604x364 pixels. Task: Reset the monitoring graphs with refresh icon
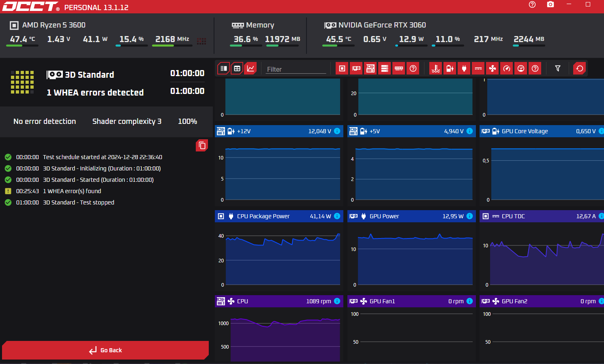(x=580, y=68)
